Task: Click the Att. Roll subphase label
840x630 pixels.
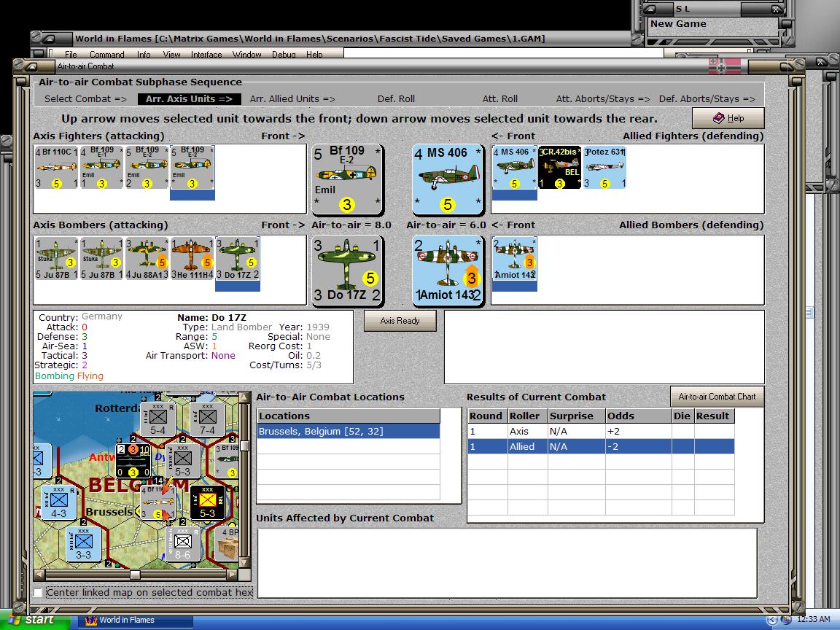Action: [499, 99]
